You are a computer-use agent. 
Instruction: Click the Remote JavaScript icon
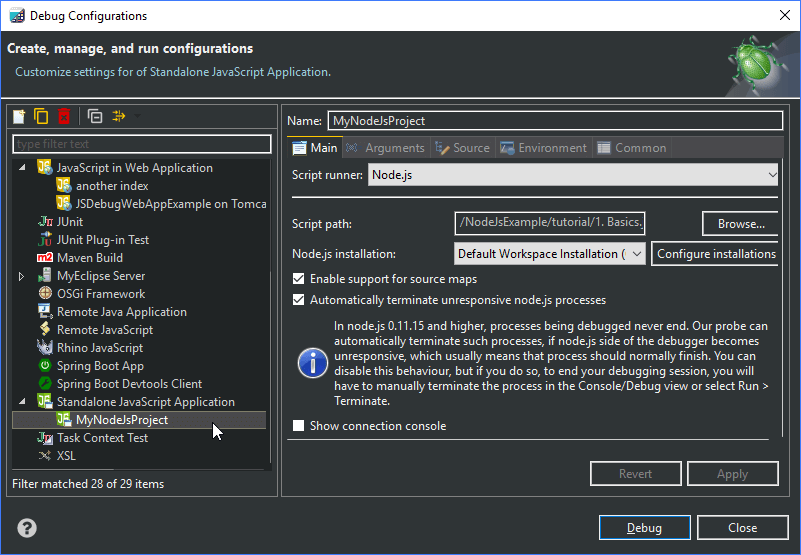click(45, 329)
